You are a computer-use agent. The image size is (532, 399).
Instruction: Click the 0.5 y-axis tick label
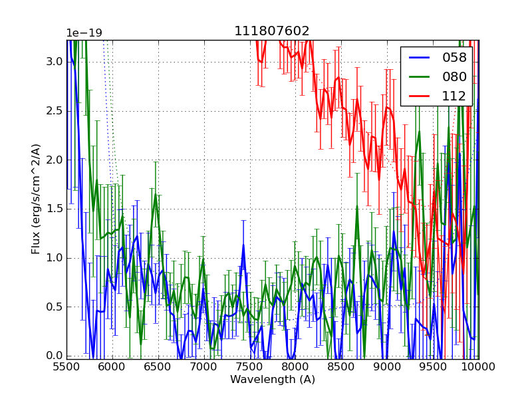click(55, 307)
